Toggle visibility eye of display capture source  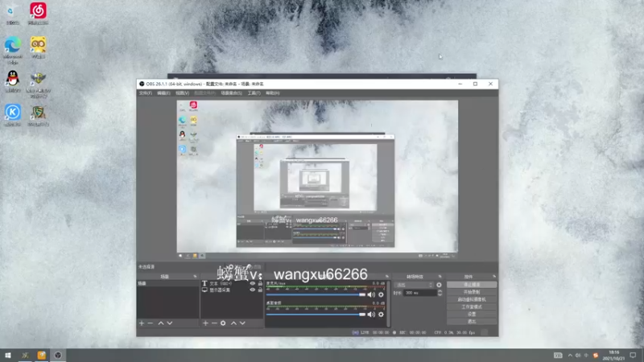tap(253, 290)
